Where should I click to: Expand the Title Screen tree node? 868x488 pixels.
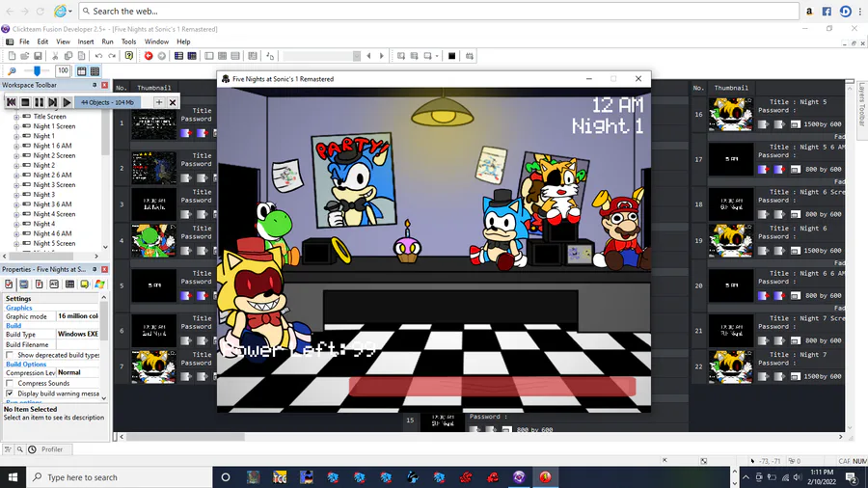[x=16, y=117]
